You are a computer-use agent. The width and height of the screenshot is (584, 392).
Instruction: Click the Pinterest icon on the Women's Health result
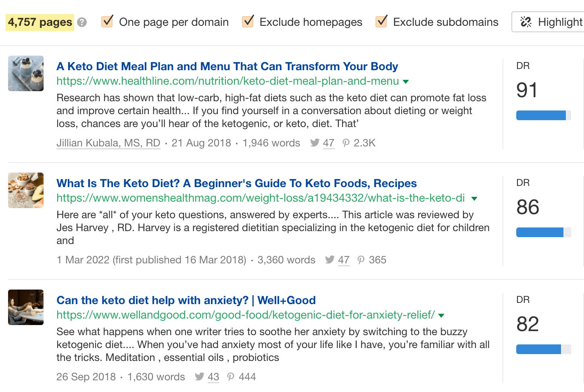point(361,260)
